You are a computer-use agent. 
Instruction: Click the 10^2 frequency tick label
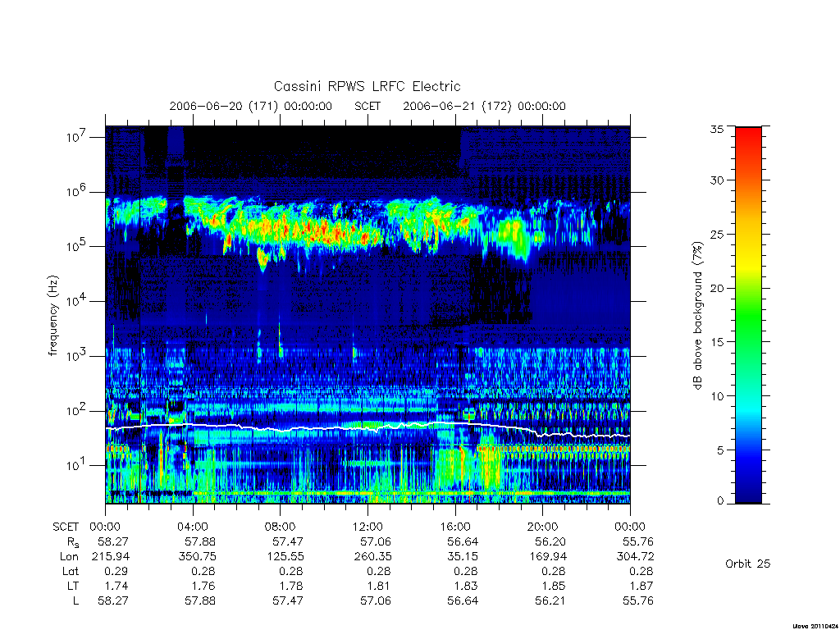click(76, 410)
